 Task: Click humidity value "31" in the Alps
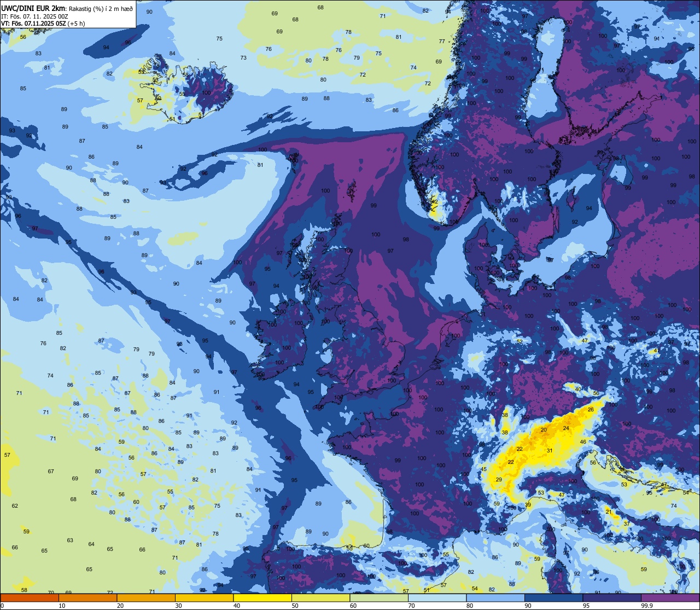550,451
